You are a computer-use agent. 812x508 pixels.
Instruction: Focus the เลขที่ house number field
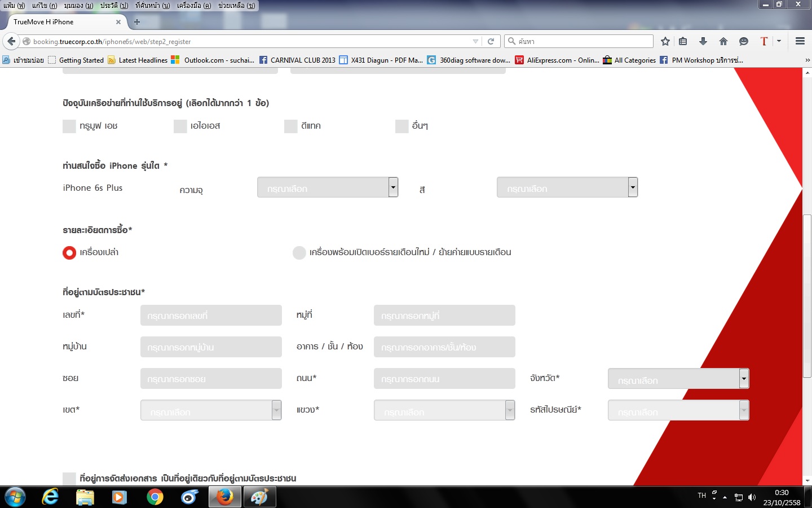211,316
